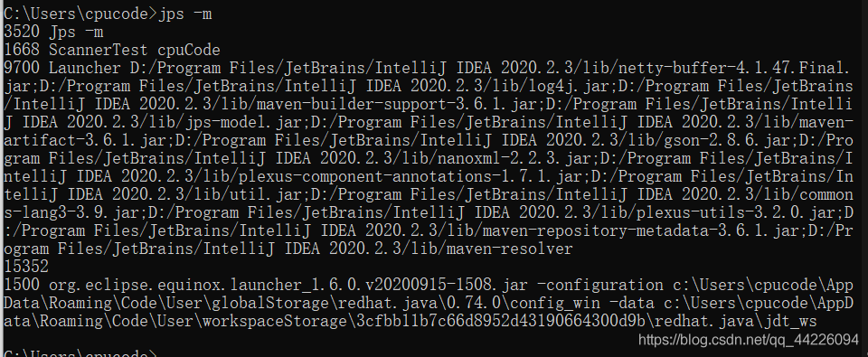Image resolution: width=868 pixels, height=357 pixels.
Task: Select the '1668 ScannerTest cpuCode' line
Action: click(x=112, y=51)
